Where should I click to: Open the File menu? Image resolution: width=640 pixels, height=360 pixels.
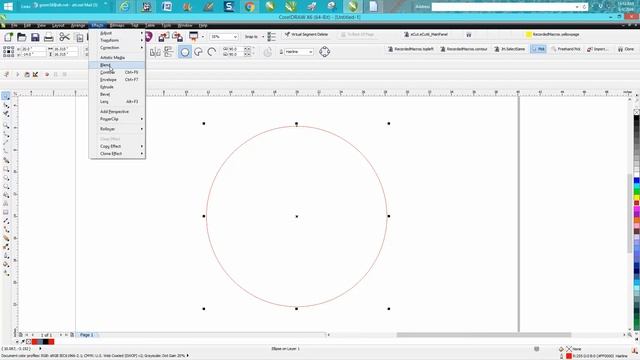(x=14, y=25)
